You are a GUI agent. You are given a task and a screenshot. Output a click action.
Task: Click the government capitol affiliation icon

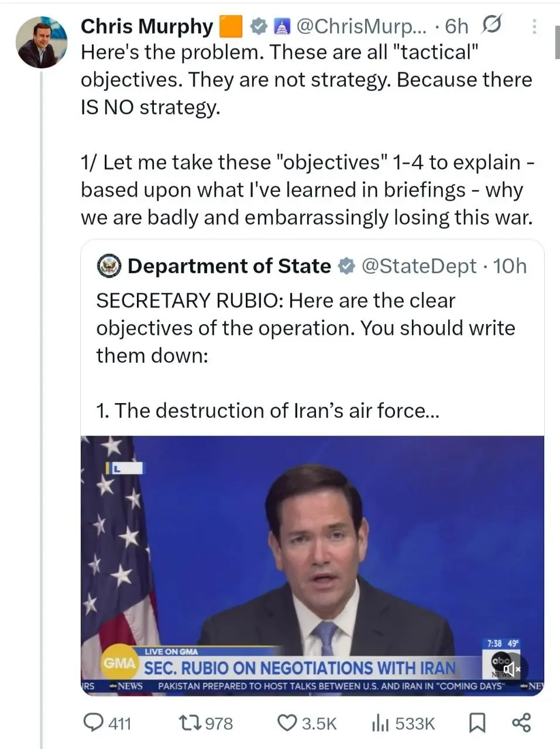point(282,26)
